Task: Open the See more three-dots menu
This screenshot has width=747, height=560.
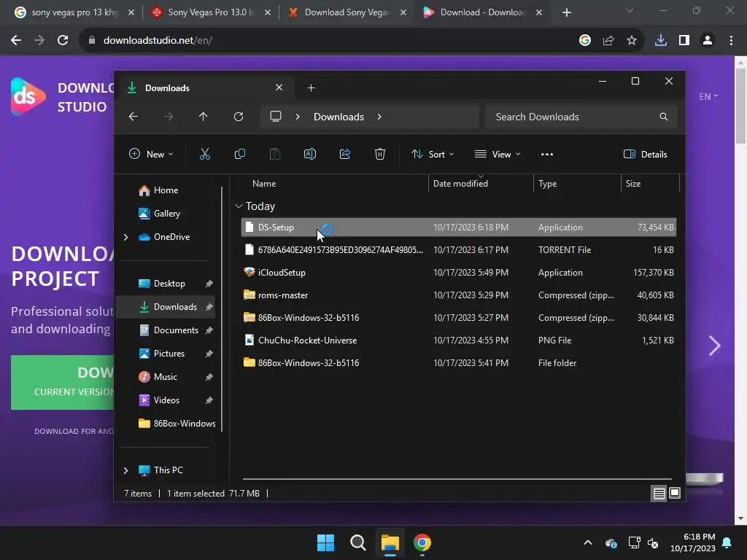Action: (x=547, y=155)
